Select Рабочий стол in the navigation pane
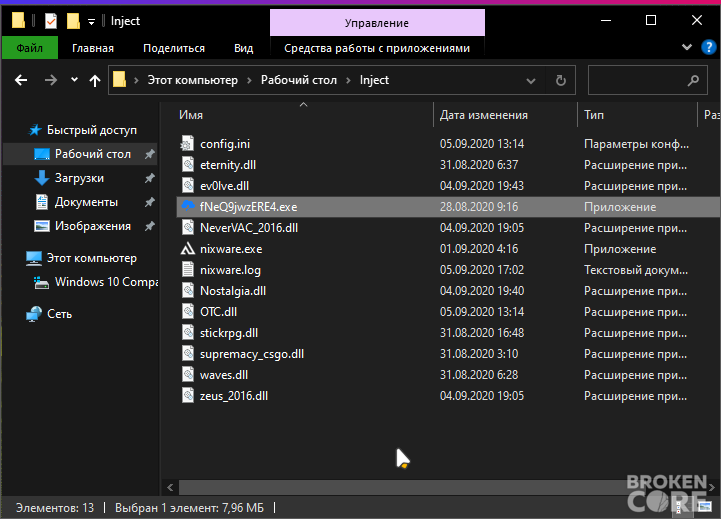The height and width of the screenshot is (519, 721). coord(80,154)
